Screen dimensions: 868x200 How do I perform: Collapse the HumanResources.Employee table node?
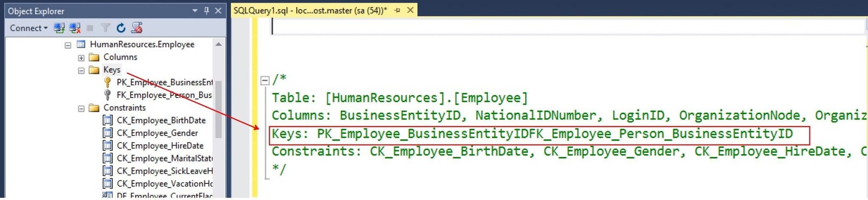tap(68, 45)
